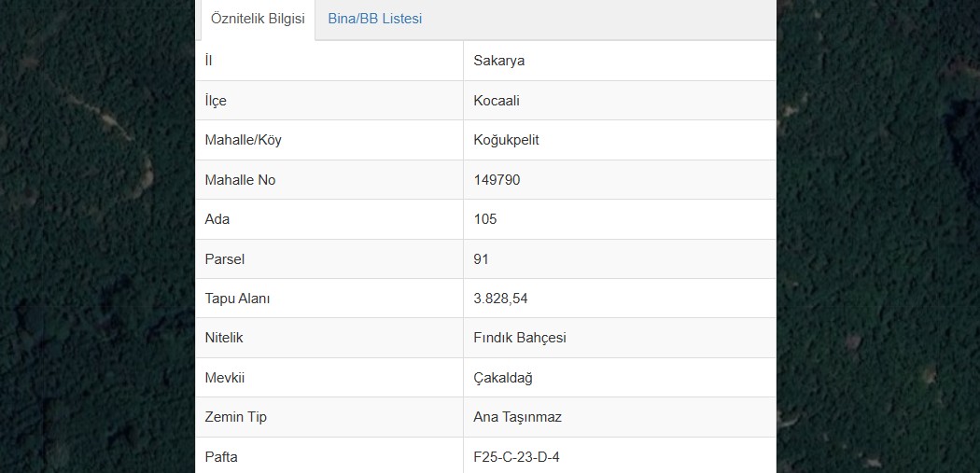Click the satellite map right of panel
Image resolution: width=980 pixels, height=473 pixels.
coord(878,236)
